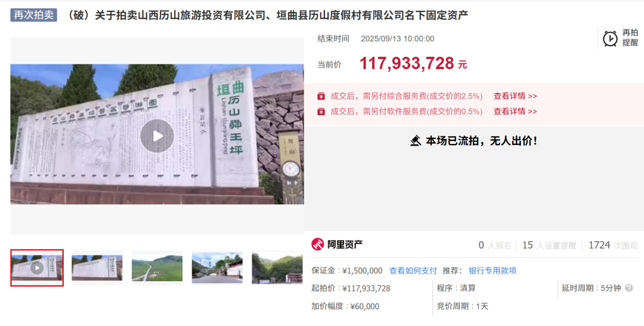Click the 程序：清算 text
Image resolution: width=644 pixels, height=326 pixels.
[x=456, y=288]
